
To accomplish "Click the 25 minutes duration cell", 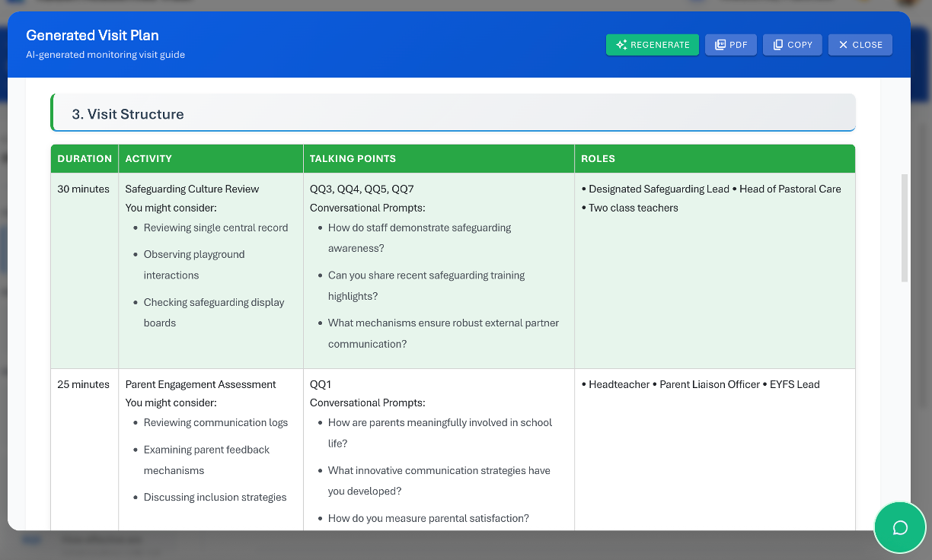I will coord(83,384).
